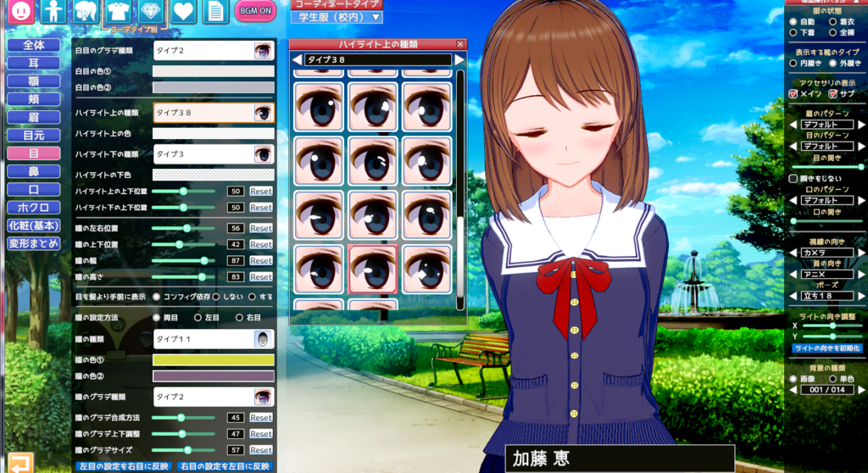Click 右目の設定を左目に反映 button
This screenshot has height=473, width=868.
(225, 466)
